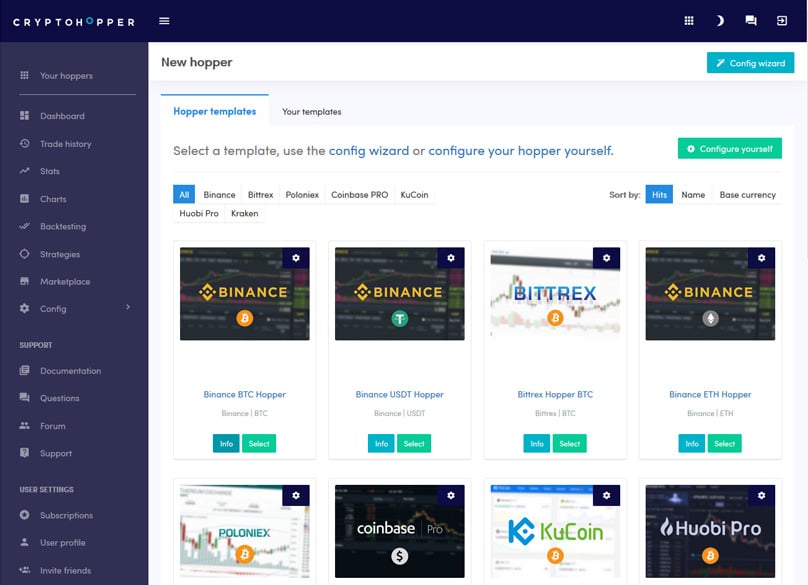Collapse the sidebar with the hamburger icon
The image size is (808, 585).
coord(163,20)
